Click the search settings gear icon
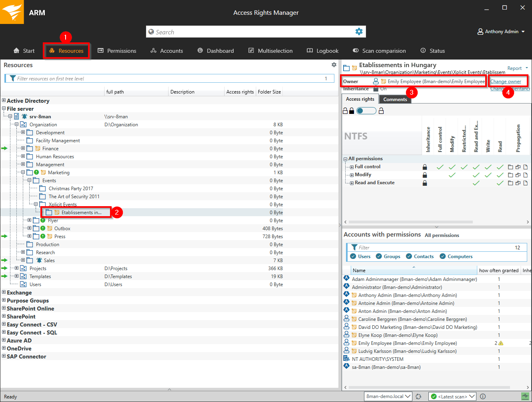This screenshot has width=532, height=402. [359, 32]
